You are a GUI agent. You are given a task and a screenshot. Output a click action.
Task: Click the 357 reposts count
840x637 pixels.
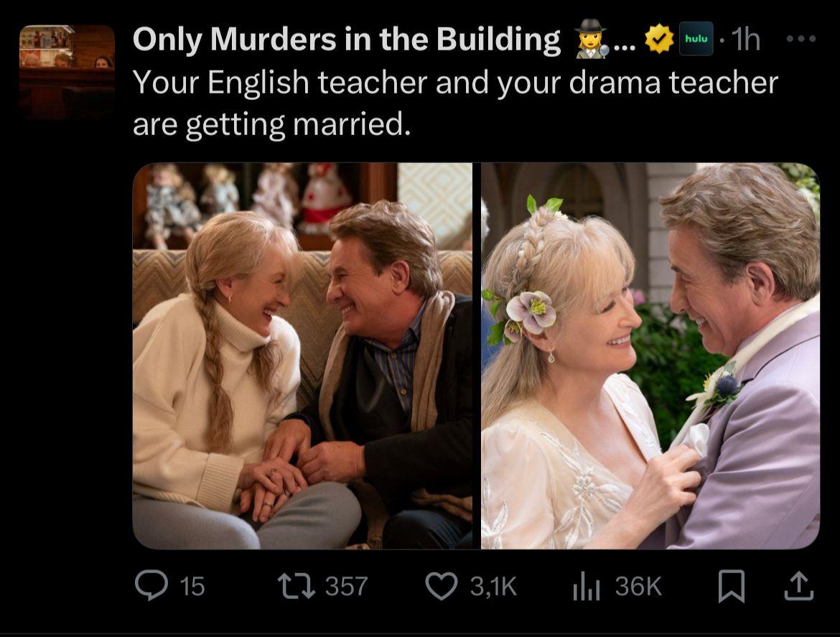(347, 586)
